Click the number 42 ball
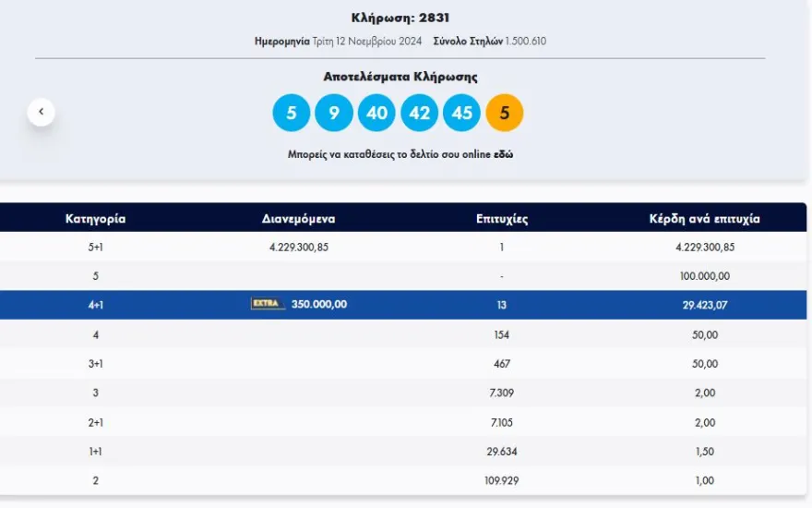This screenshot has width=812, height=508. pyautogui.click(x=419, y=113)
